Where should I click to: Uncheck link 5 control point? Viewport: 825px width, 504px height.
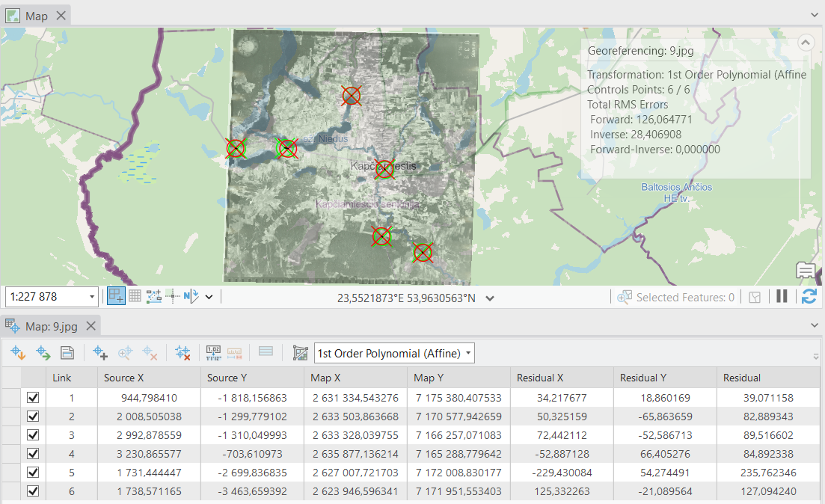33,473
